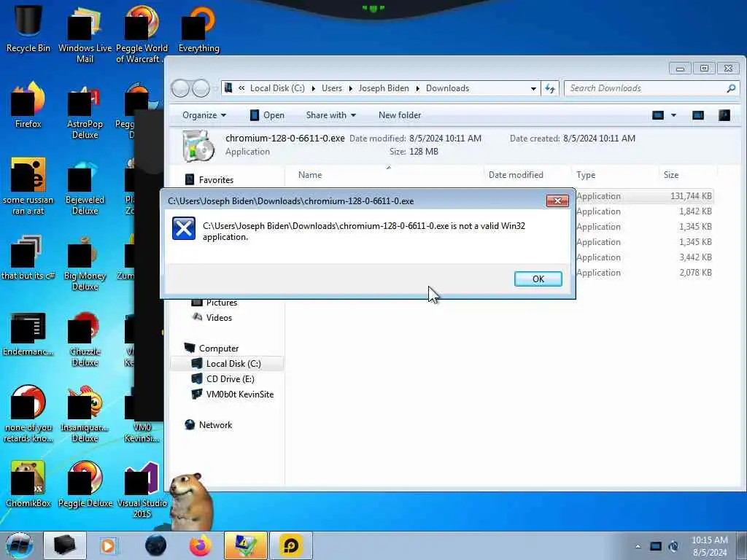The width and height of the screenshot is (747, 560).
Task: Click the chromium installer icon in details pane
Action: (197, 146)
